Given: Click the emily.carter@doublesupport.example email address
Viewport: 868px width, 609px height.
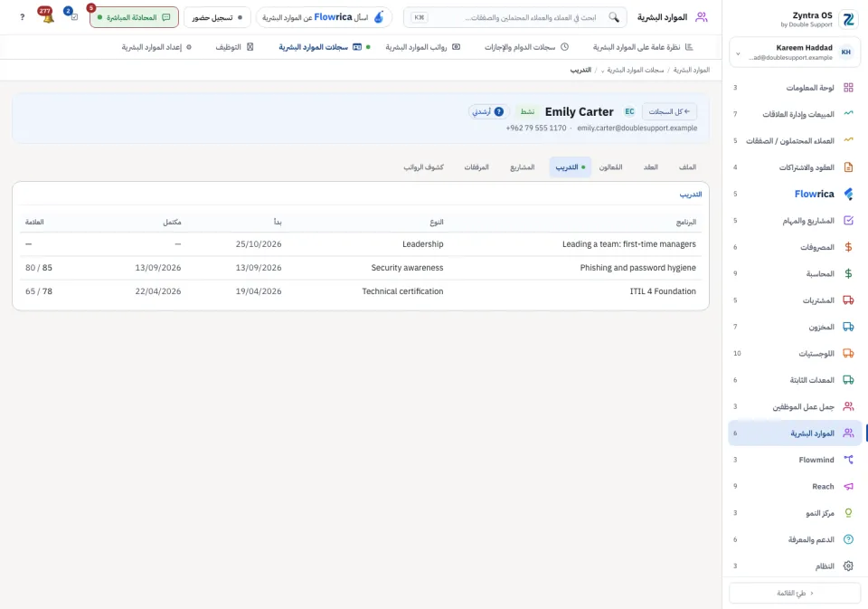Looking at the screenshot, I should click(637, 128).
